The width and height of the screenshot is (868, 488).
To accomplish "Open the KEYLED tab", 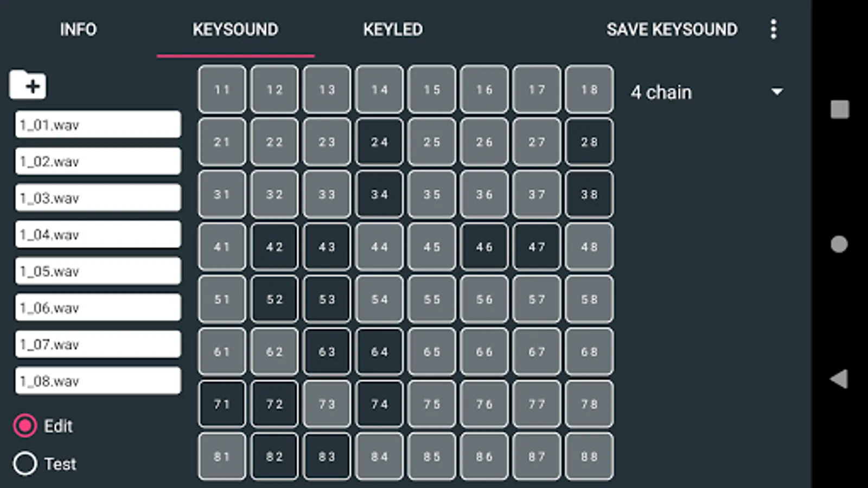I will pos(393,29).
